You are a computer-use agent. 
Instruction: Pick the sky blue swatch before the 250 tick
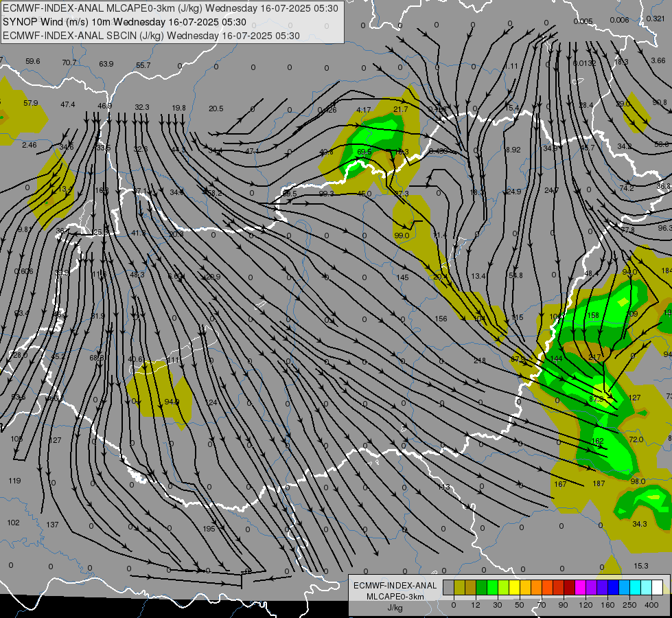[625, 587]
